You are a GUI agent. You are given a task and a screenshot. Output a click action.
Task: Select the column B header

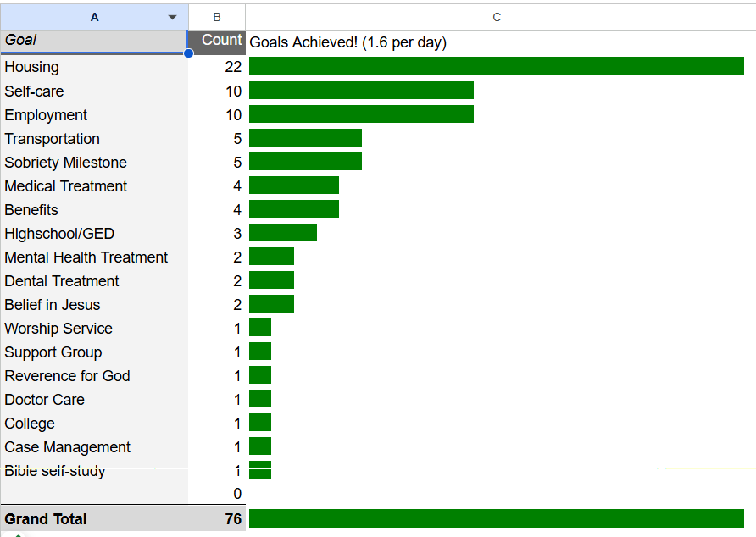(217, 17)
